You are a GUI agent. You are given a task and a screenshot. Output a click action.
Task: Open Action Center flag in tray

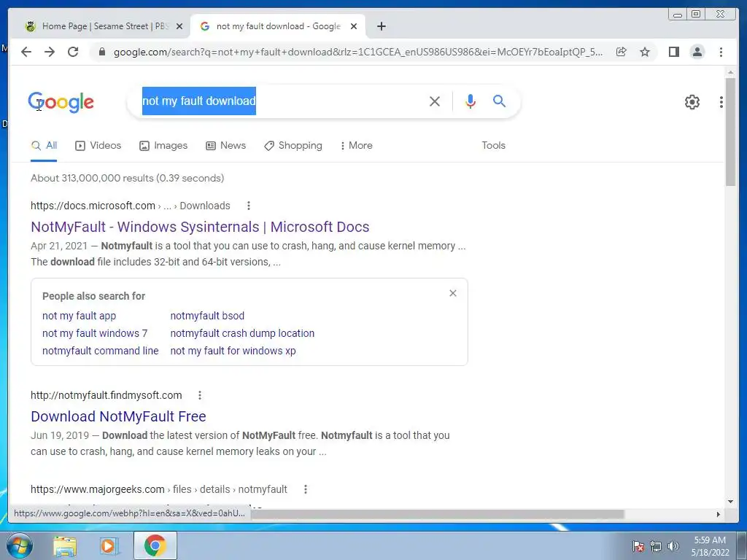(638, 547)
